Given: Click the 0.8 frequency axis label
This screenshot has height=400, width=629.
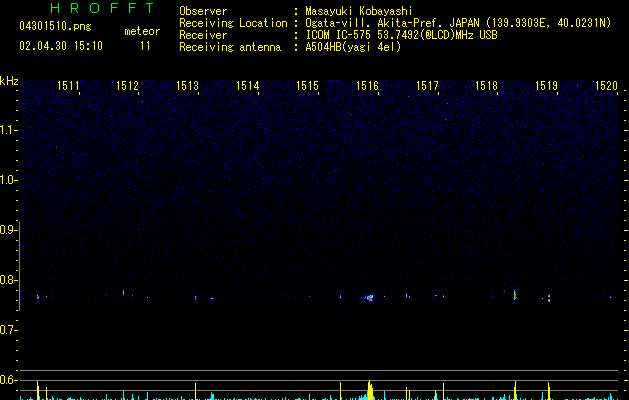Looking at the screenshot, I should click(x=8, y=280).
